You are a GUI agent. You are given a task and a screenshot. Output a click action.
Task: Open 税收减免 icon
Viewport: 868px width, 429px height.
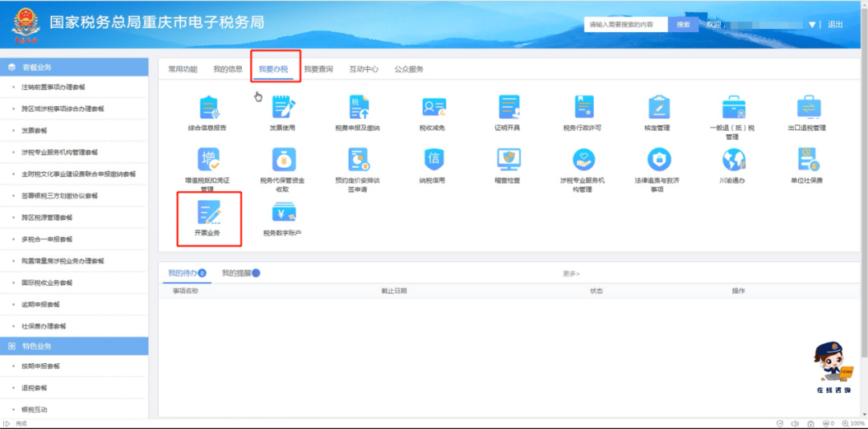(433, 108)
